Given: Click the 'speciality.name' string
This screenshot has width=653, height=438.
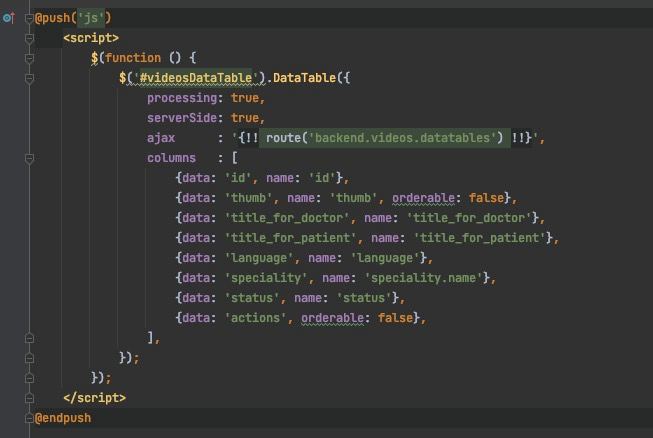Looking at the screenshot, I should tap(423, 278).
